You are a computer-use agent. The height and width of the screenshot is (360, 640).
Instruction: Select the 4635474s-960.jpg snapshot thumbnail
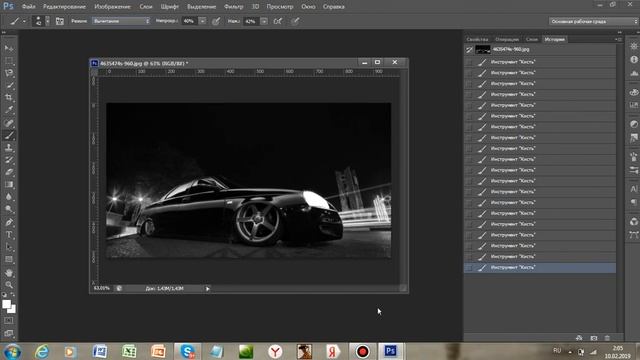pos(483,49)
